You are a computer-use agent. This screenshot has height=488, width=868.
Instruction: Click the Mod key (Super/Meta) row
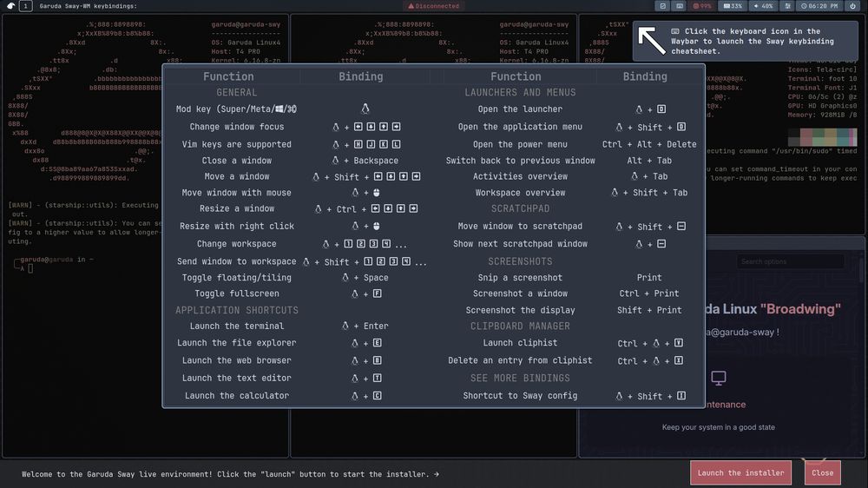[x=236, y=109]
